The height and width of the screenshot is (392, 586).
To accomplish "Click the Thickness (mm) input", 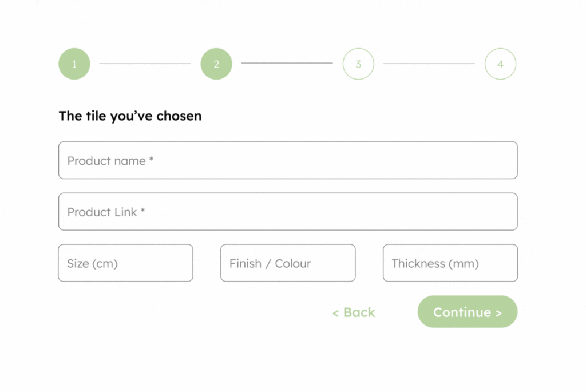I will 450,263.
